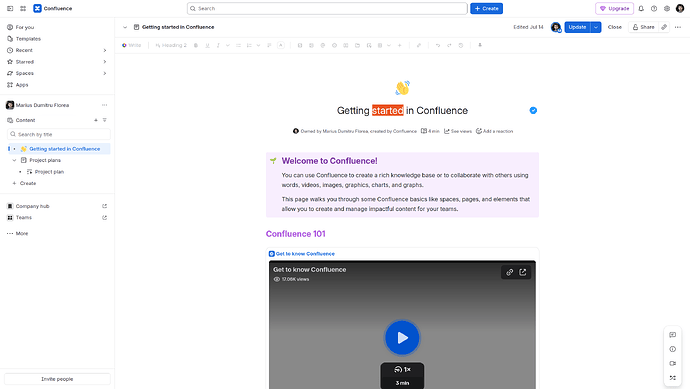Open the space options ellipsis beside Marius Dumitru Florea
Screen dimensions: 690x389
click(x=104, y=105)
